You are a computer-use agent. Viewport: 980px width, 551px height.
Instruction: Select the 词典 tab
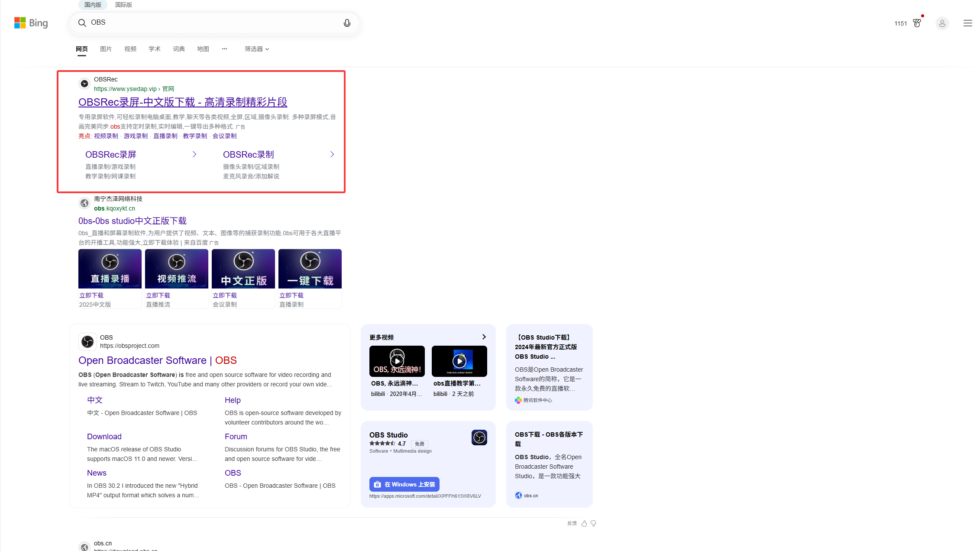coord(179,49)
